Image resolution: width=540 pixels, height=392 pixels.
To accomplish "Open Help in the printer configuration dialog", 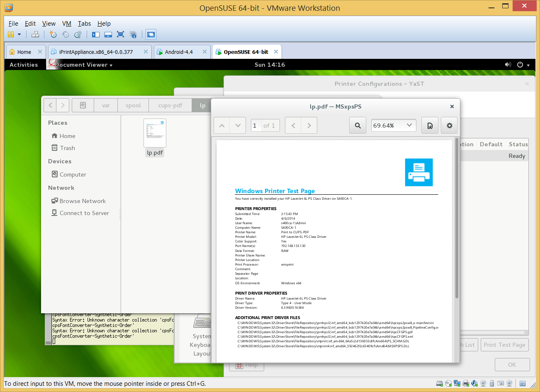I will click(246, 365).
